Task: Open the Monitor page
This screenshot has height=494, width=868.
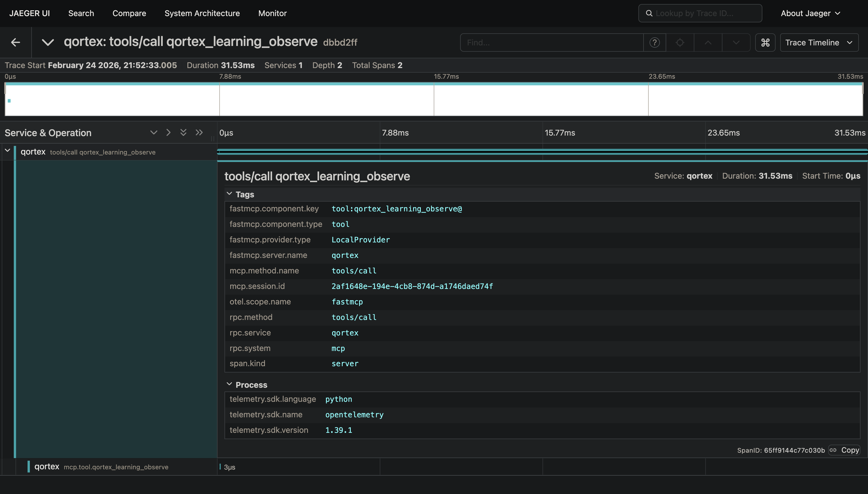Action: click(272, 13)
